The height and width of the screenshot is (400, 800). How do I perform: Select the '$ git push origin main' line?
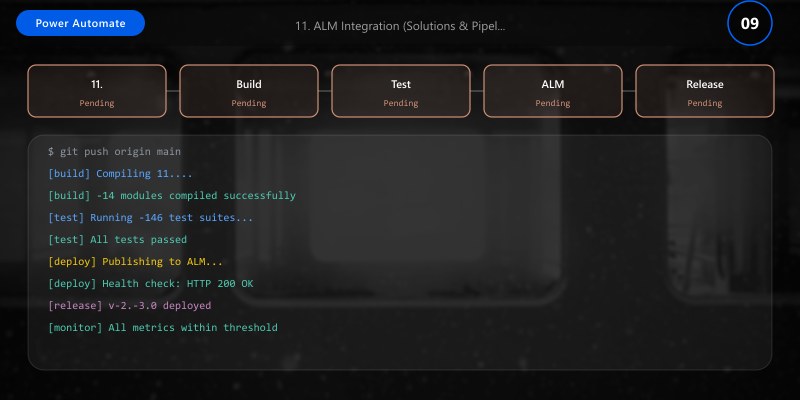(x=114, y=152)
